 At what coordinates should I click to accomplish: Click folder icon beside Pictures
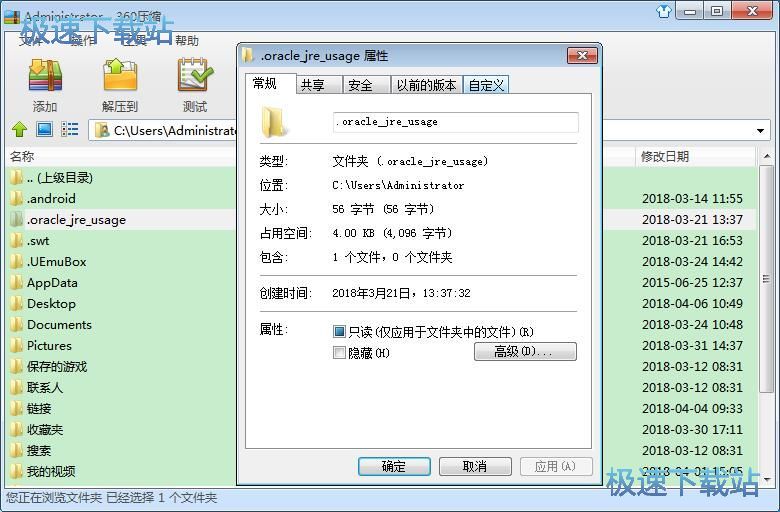pyautogui.click(x=17, y=345)
